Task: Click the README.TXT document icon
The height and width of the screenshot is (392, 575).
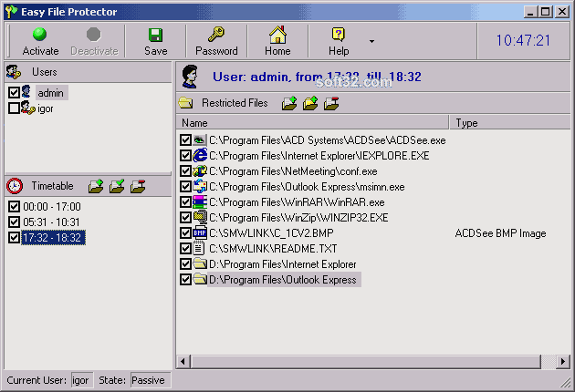Action: tap(198, 248)
